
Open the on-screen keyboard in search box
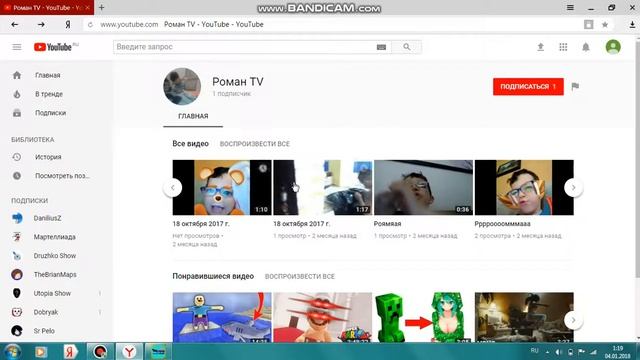[381, 47]
